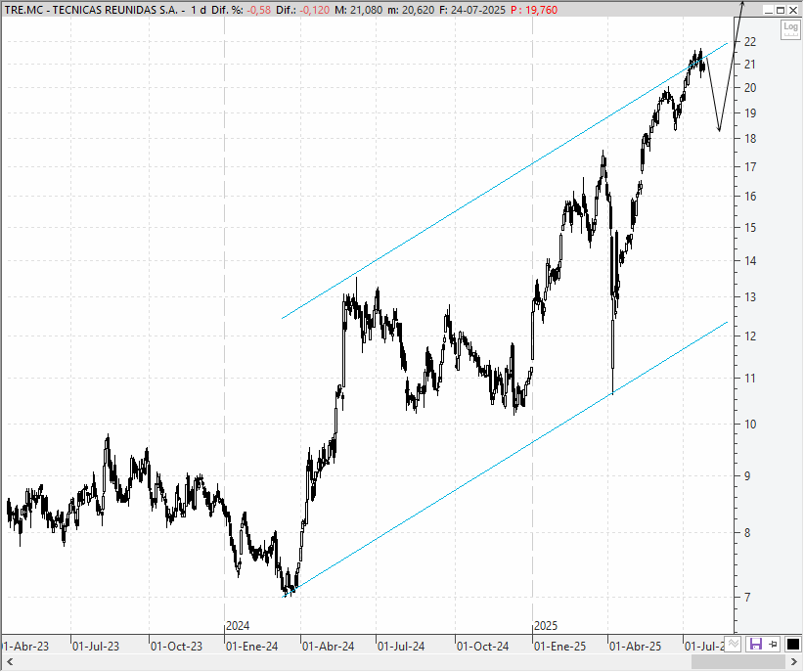Expand panel with double-chevron button
Image resolution: width=804 pixels, height=672 pixels.
pos(734,644)
